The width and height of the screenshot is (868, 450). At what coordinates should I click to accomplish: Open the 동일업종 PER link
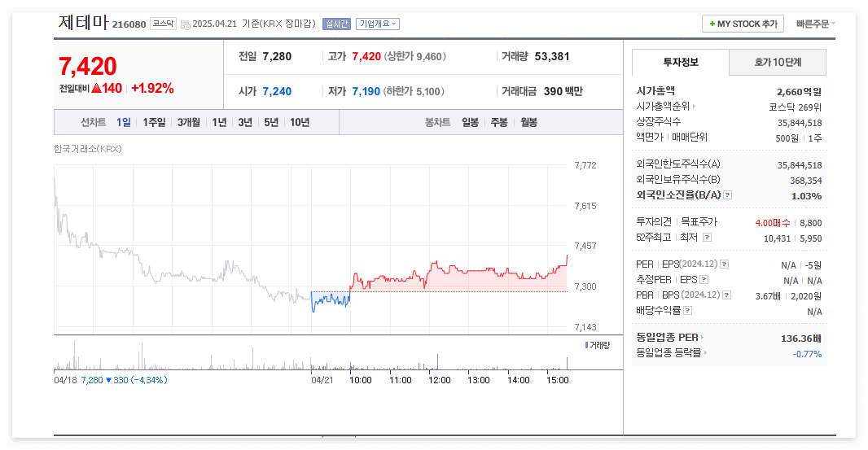tap(667, 337)
